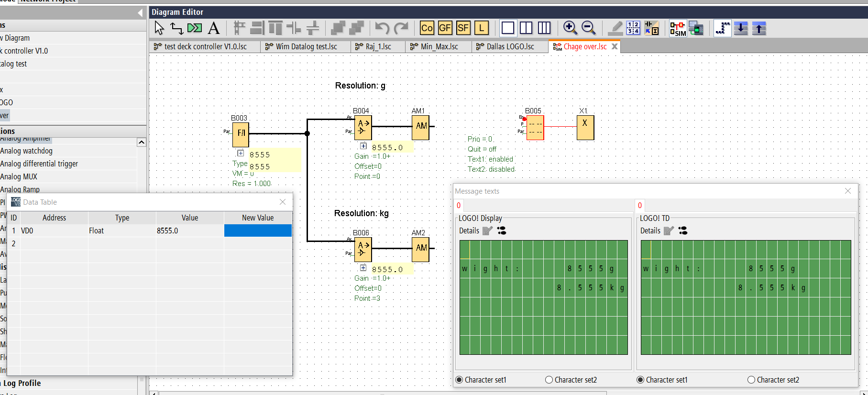Image resolution: width=868 pixels, height=395 pixels.
Task: Switch to the Min_Max.lsc tab
Action: 439,46
